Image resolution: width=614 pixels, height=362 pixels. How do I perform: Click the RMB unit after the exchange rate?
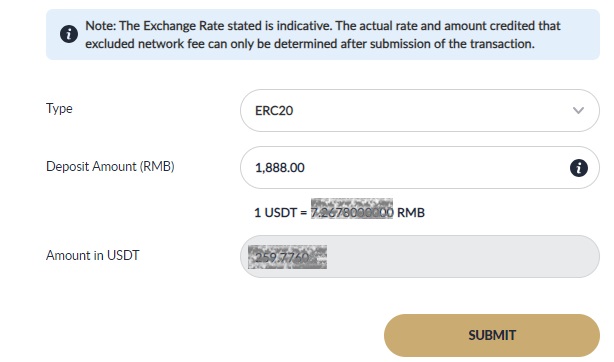(x=411, y=212)
